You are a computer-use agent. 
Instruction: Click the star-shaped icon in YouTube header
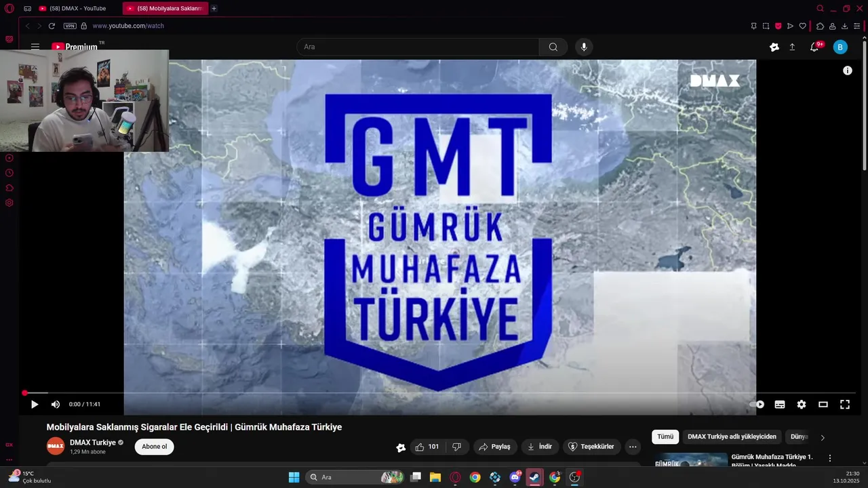[774, 47]
